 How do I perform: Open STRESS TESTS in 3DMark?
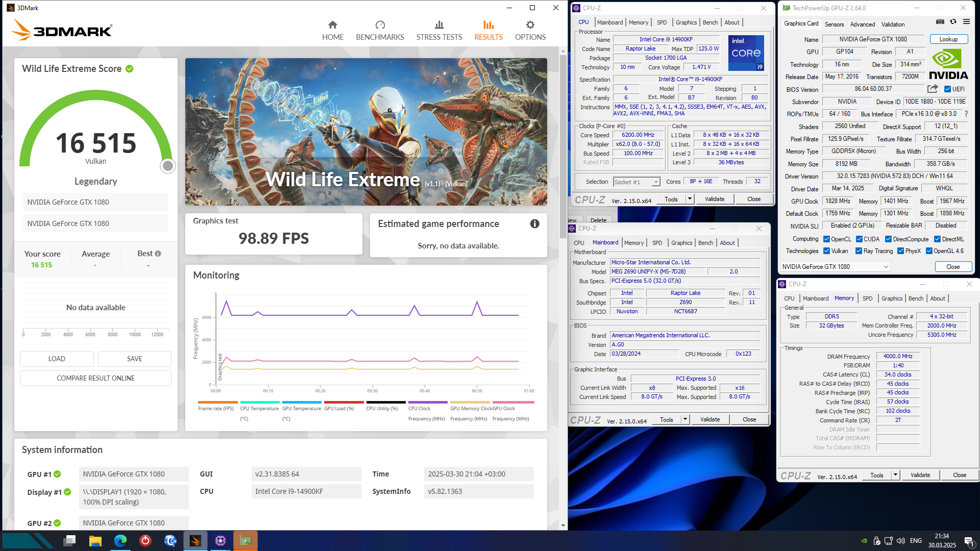439,31
